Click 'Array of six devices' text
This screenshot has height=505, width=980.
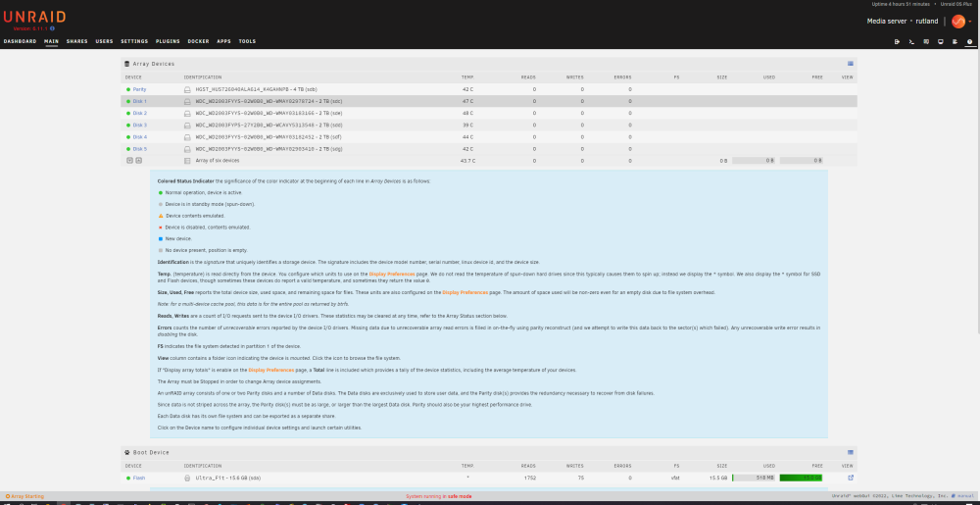pos(218,161)
